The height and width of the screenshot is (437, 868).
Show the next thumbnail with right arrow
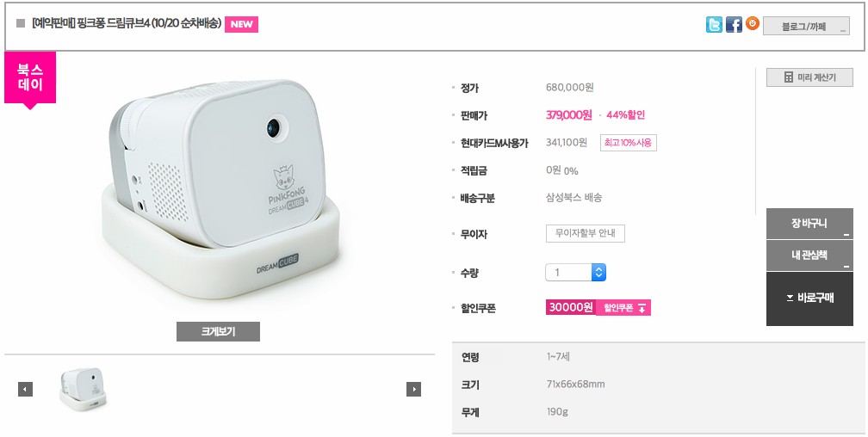[x=413, y=390]
